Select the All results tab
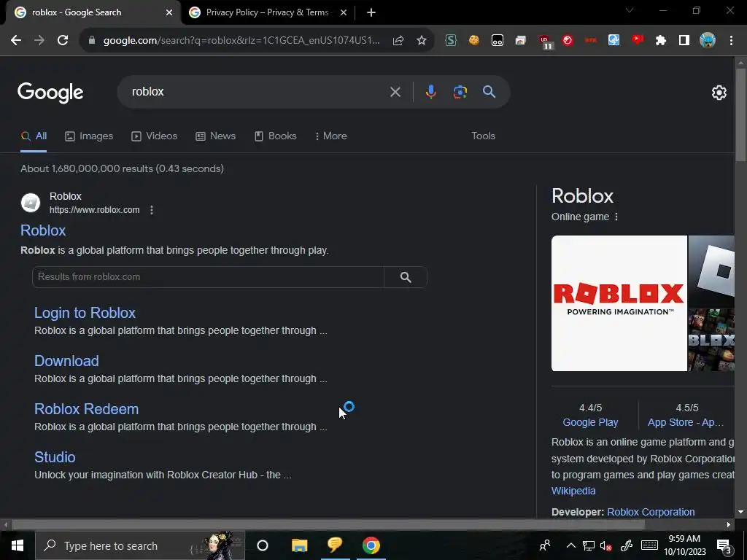The height and width of the screenshot is (560, 747). tap(34, 136)
